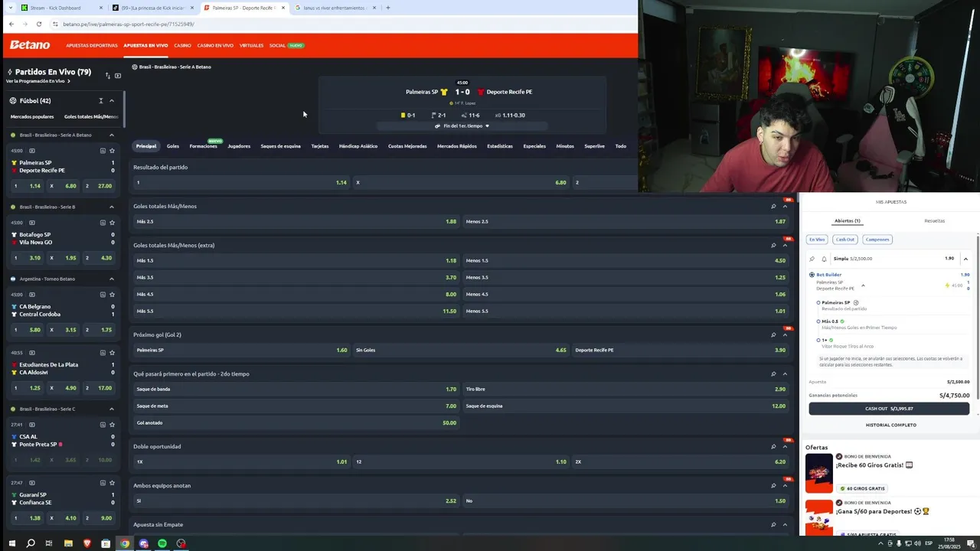Open CASINO in the top navigation
The image size is (980, 551).
point(182,45)
